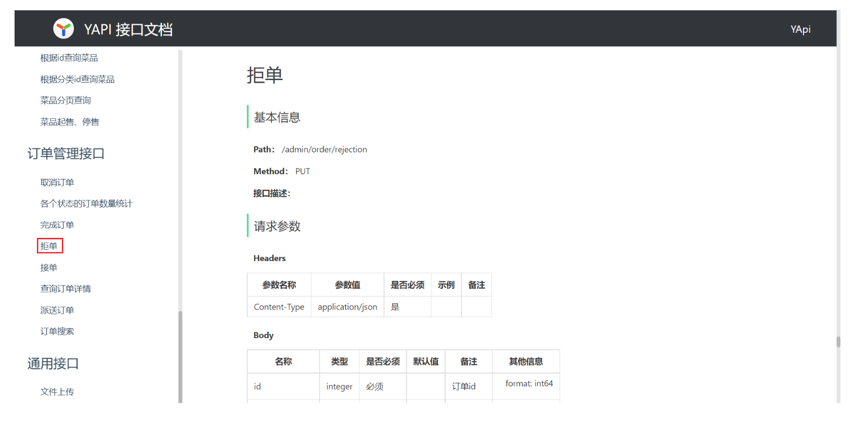Click the 订单管理接口 section heading
This screenshot has height=426, width=868.
click(66, 153)
